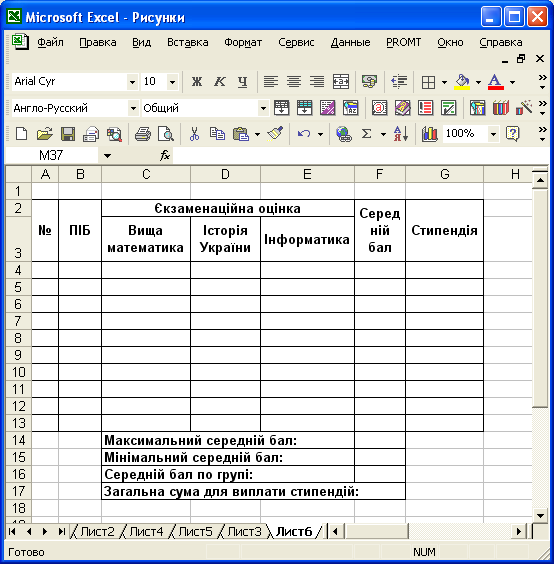Center text alignment button

[294, 82]
